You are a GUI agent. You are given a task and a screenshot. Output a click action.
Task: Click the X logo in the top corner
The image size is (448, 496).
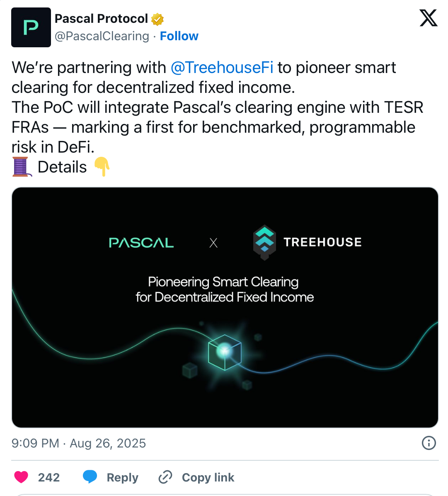(x=429, y=18)
